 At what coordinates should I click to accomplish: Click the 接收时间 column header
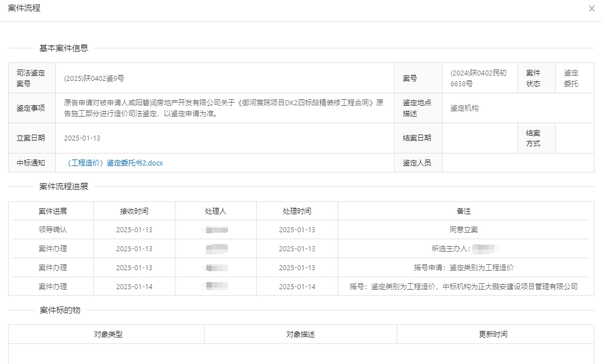(x=134, y=211)
